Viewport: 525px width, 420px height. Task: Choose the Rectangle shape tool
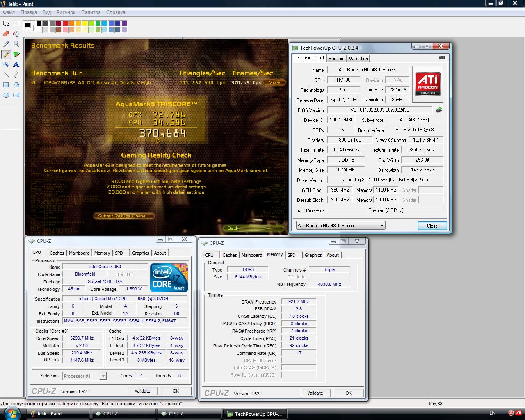[6, 85]
